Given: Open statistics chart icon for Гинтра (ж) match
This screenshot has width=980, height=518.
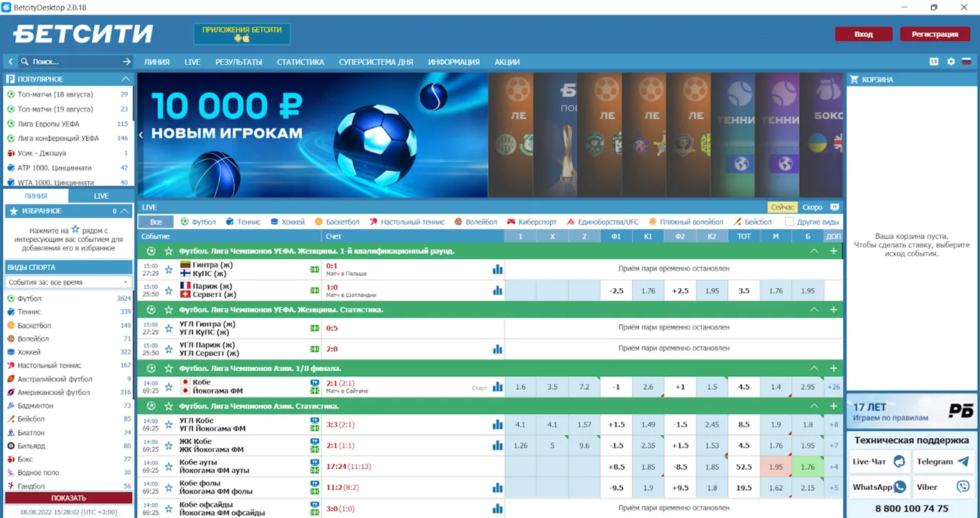Looking at the screenshot, I should 497,269.
